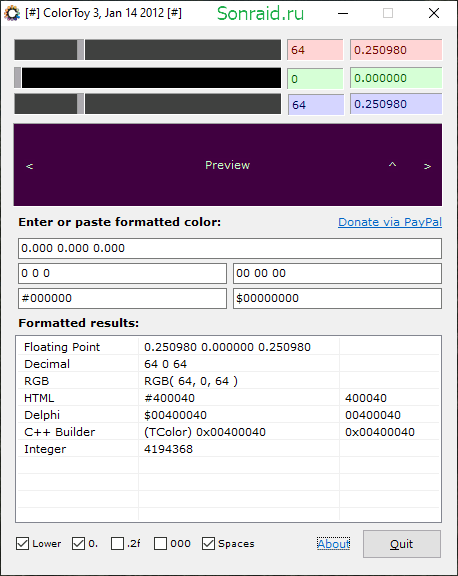458x576 pixels.
Task: Click the ColorToy app icon in title bar
Action: (12, 13)
